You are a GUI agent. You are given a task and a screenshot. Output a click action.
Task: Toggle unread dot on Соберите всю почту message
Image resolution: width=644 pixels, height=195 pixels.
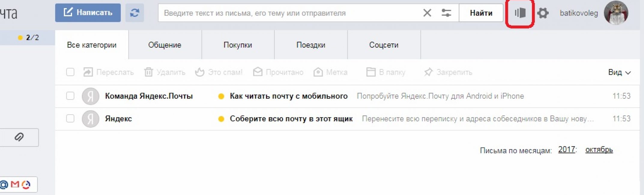tap(221, 119)
